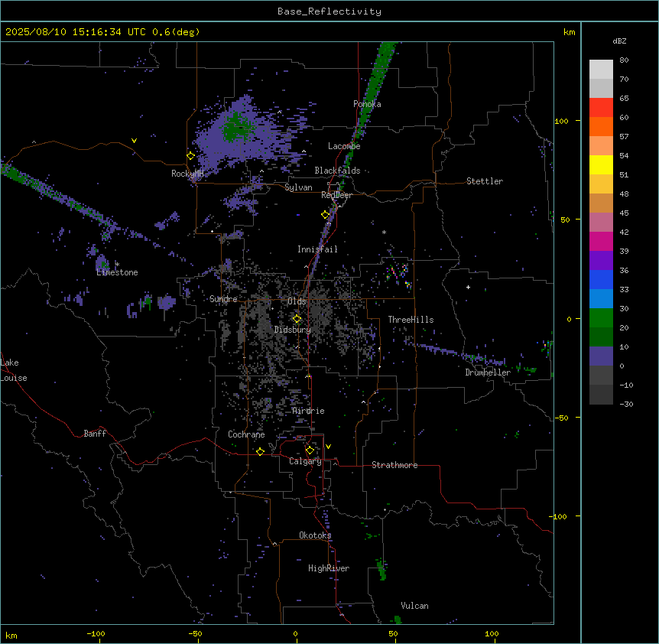Select the RockyMH label
Image resolution: width=659 pixels, height=644 pixels.
pos(187,174)
